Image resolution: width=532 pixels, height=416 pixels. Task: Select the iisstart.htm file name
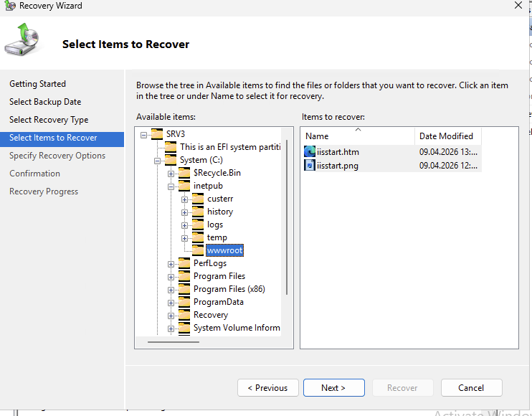point(338,152)
